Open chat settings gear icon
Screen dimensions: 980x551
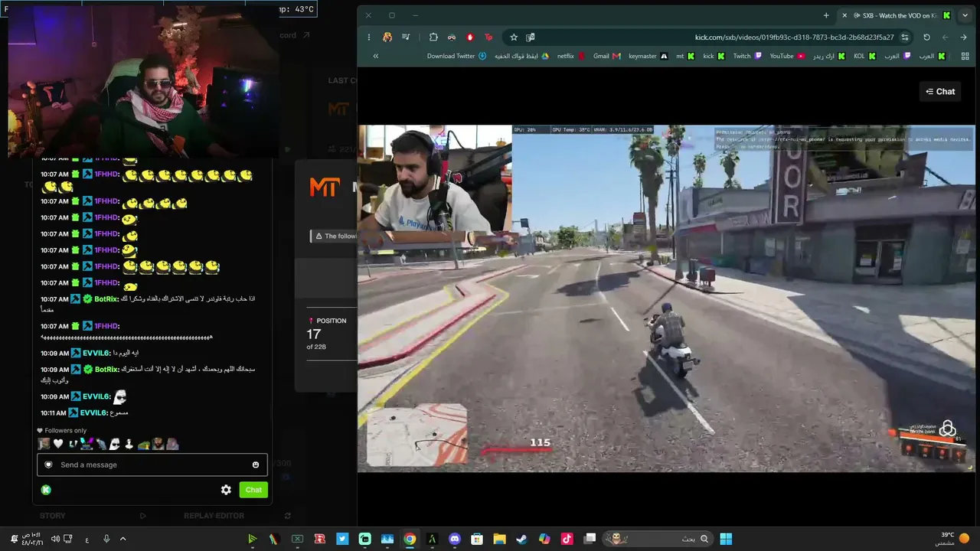[x=226, y=490]
